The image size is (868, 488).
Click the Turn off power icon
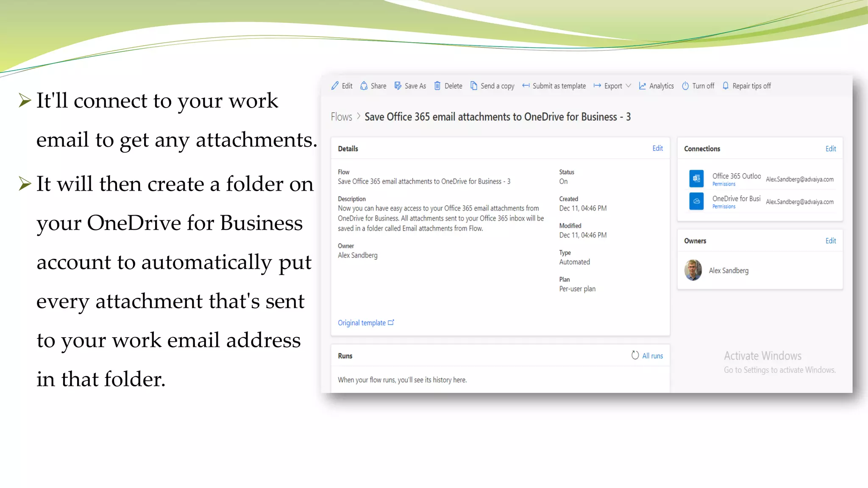point(685,86)
